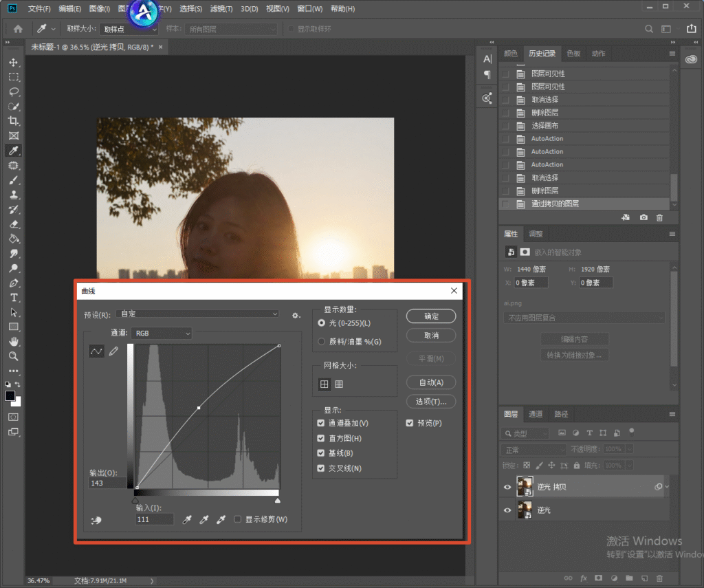Screen dimensions: 704x588
Task: Select the Brush tool
Action: coord(14,180)
